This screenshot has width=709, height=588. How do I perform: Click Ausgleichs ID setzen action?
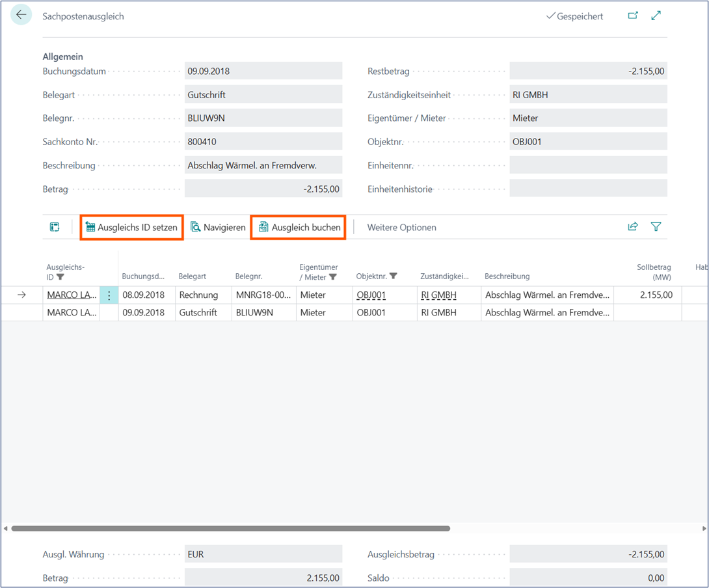point(131,228)
